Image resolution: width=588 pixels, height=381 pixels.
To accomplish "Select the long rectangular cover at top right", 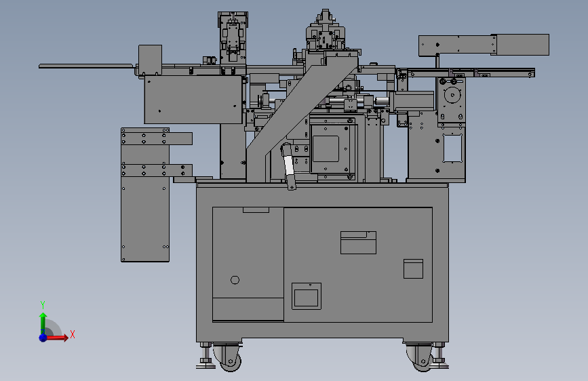I will coord(484,45).
